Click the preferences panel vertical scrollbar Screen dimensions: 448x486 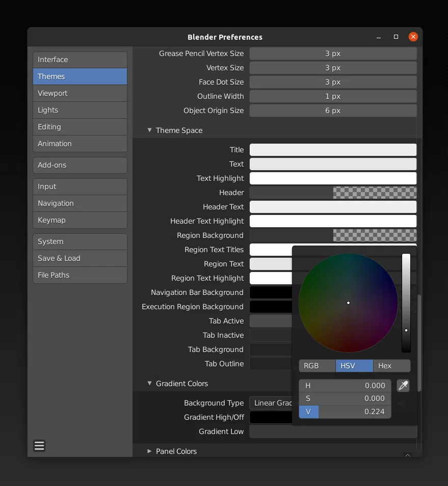pyautogui.click(x=419, y=343)
